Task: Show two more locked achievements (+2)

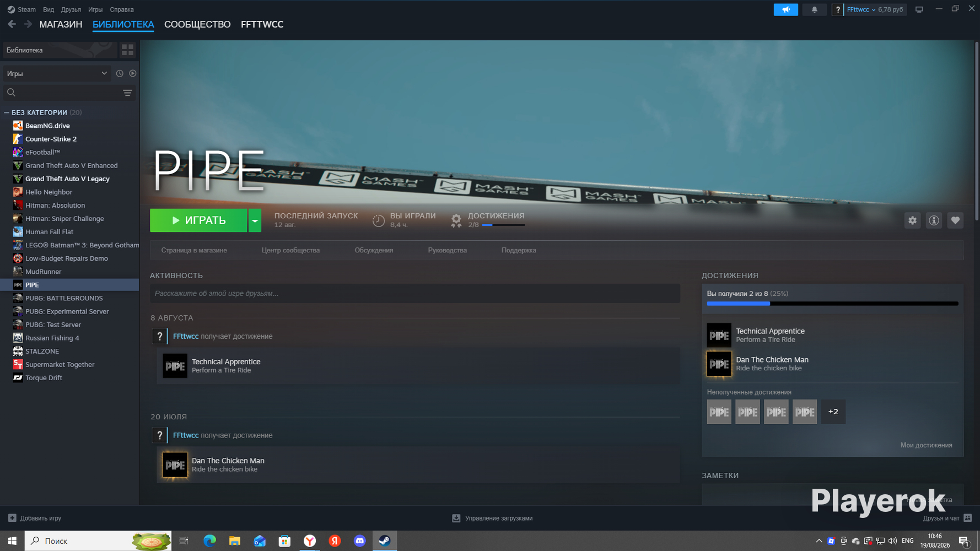Action: tap(833, 412)
